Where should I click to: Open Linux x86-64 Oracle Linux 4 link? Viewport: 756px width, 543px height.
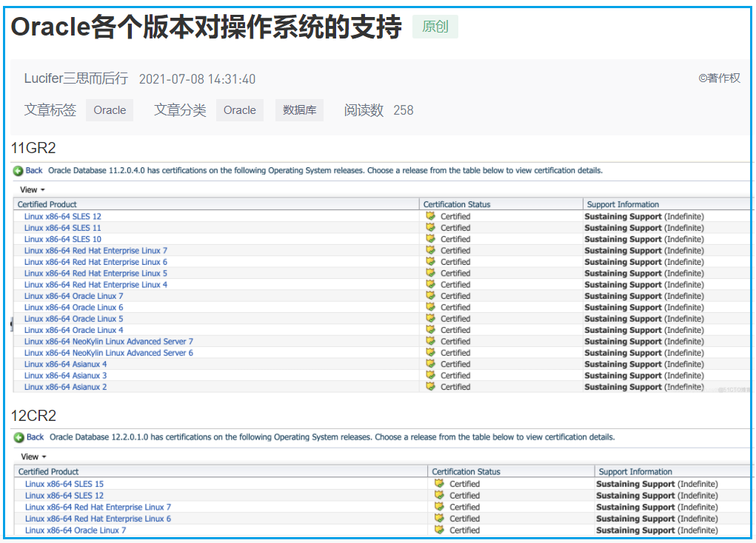click(74, 330)
